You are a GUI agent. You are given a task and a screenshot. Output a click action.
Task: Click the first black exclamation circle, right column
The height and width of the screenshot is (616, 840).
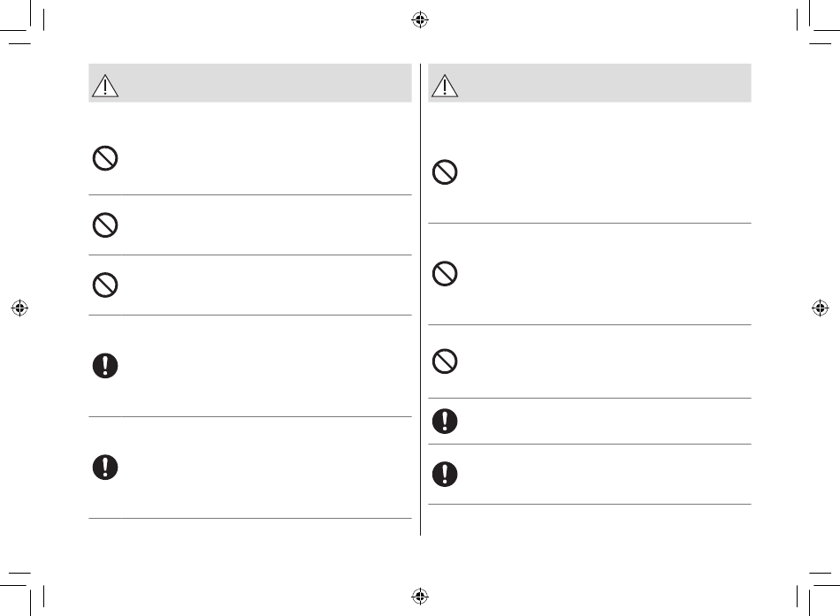[445, 421]
